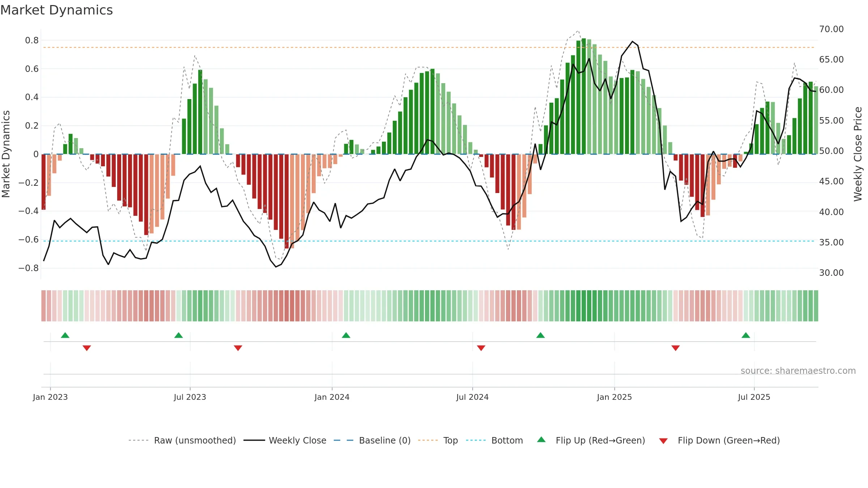
Task: Click the flip-up marker just before Jul 2023
Action: (x=179, y=335)
